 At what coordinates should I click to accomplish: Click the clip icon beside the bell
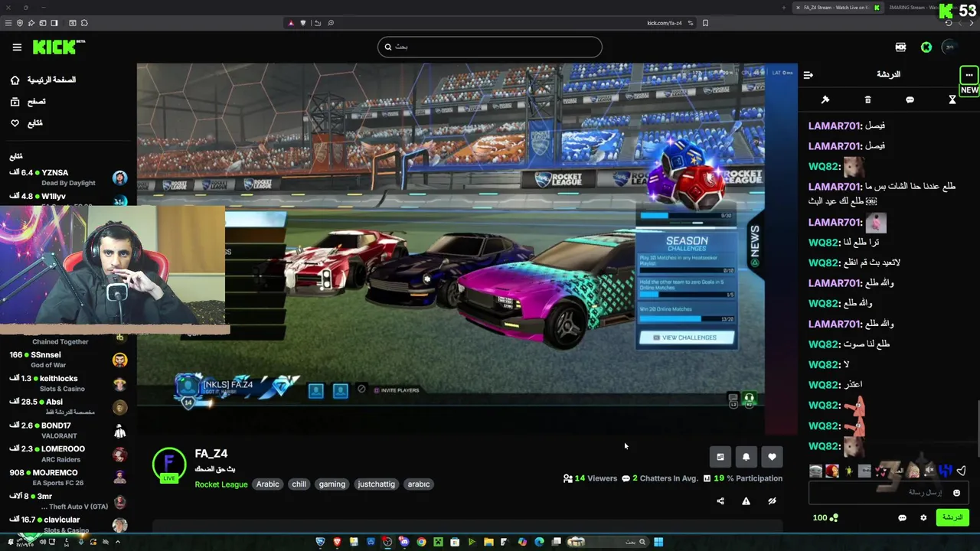tap(720, 457)
